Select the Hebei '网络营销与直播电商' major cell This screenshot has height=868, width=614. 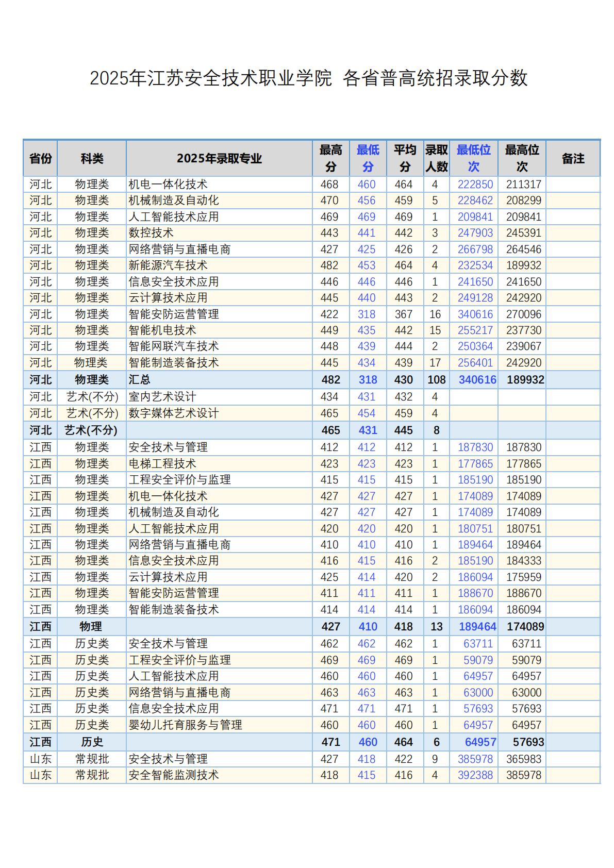coord(220,249)
